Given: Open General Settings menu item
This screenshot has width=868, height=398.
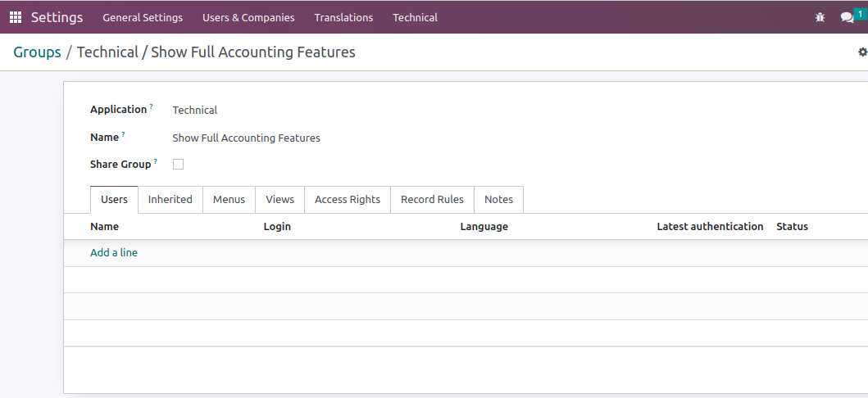Looking at the screenshot, I should 143,17.
